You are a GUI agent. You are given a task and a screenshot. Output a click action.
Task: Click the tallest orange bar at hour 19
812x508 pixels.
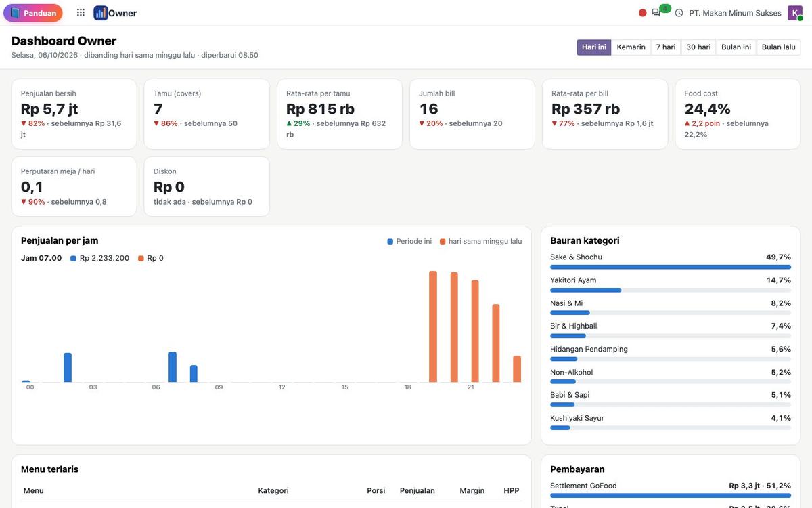[x=433, y=326]
